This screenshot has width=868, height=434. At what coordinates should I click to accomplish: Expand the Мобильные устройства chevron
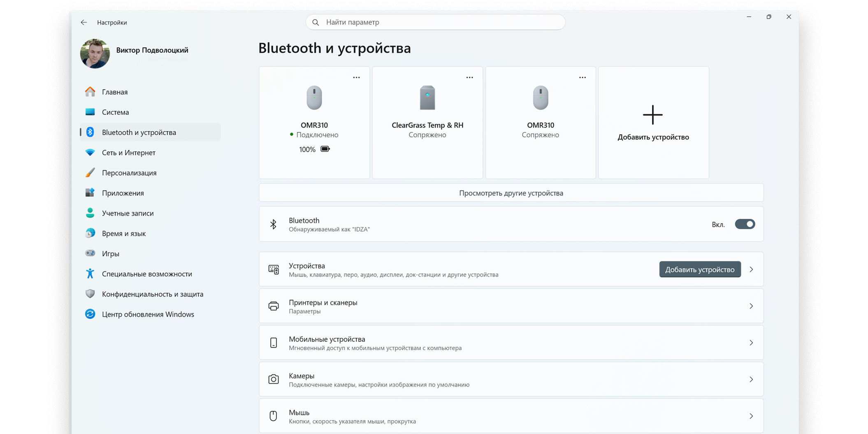tap(751, 343)
